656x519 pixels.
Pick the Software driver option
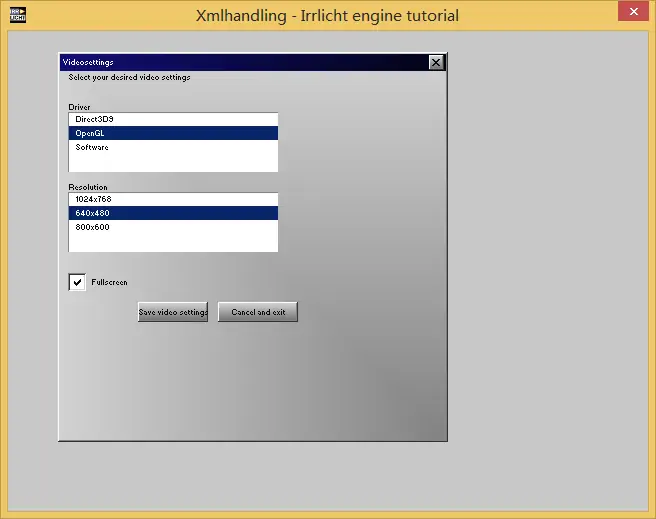(x=92, y=147)
